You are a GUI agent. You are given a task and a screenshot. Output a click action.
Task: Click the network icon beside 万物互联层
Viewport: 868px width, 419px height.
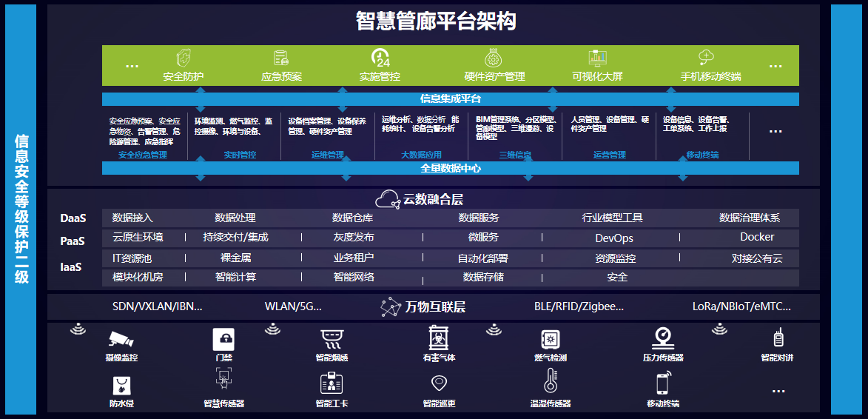point(391,307)
